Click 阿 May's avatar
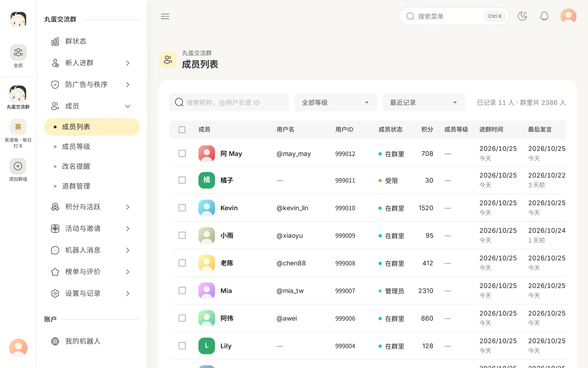The width and height of the screenshot is (588, 368). [207, 153]
